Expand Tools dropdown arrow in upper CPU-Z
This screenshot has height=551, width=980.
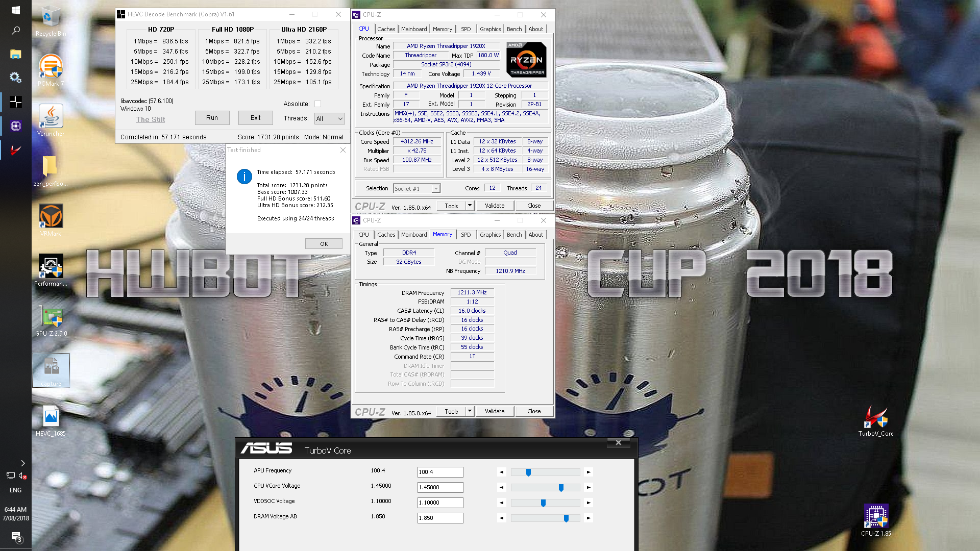point(470,206)
